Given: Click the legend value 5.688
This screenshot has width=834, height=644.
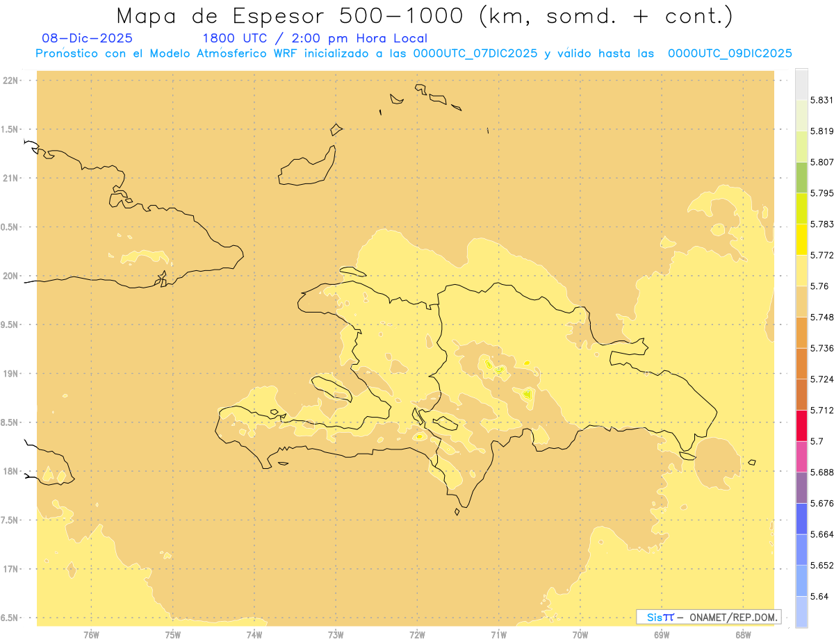Looking at the screenshot, I should pyautogui.click(x=822, y=472).
